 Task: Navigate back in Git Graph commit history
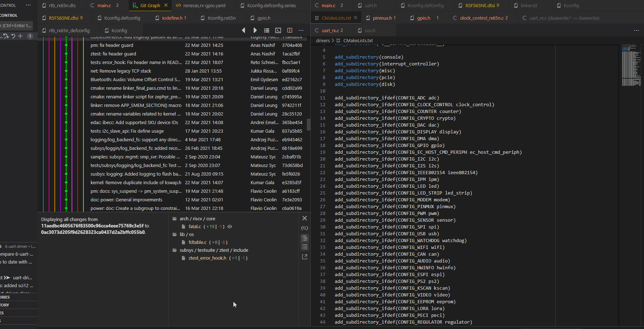coord(244,30)
